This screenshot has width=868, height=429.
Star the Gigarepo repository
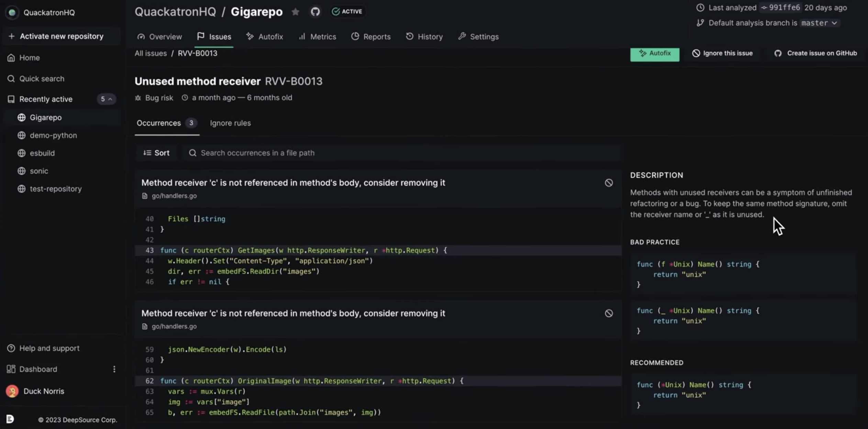(295, 12)
